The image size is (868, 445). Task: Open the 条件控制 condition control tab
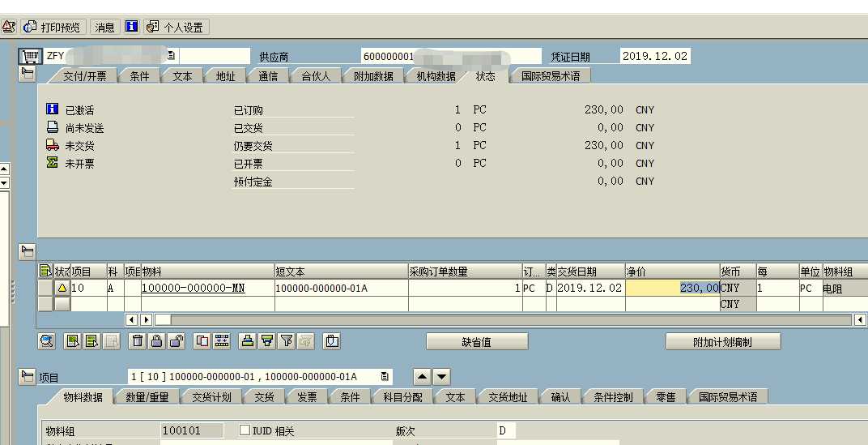pyautogui.click(x=613, y=397)
